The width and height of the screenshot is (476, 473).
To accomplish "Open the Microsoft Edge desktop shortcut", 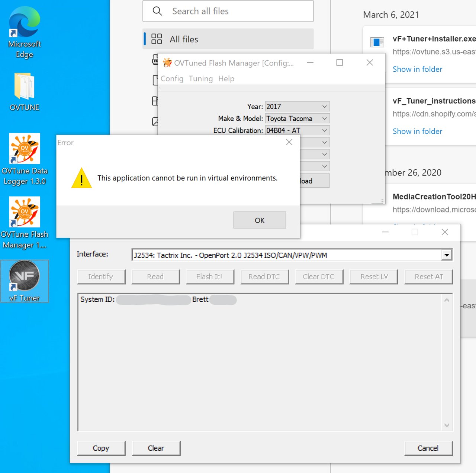I will pyautogui.click(x=25, y=33).
